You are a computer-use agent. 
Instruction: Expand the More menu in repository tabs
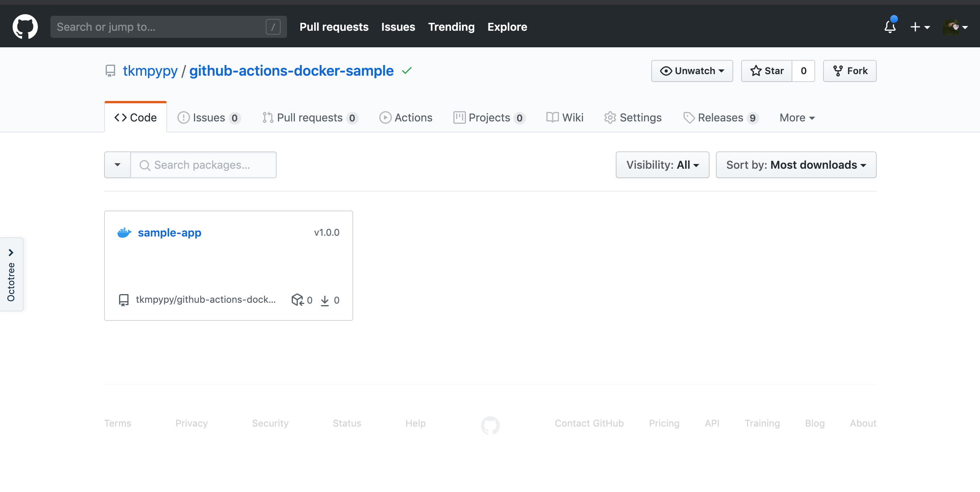tap(796, 117)
